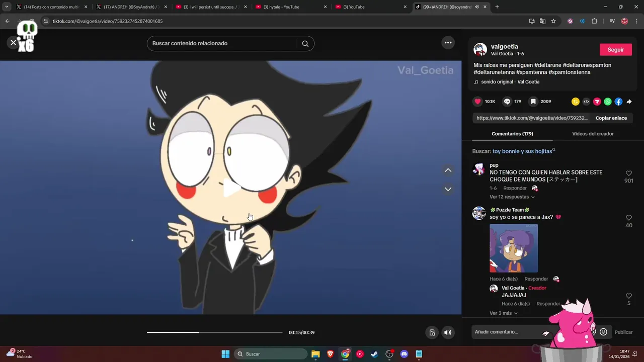Bookmark this page with the star icon
Screen dimensions: 644x362
pos(553,21)
